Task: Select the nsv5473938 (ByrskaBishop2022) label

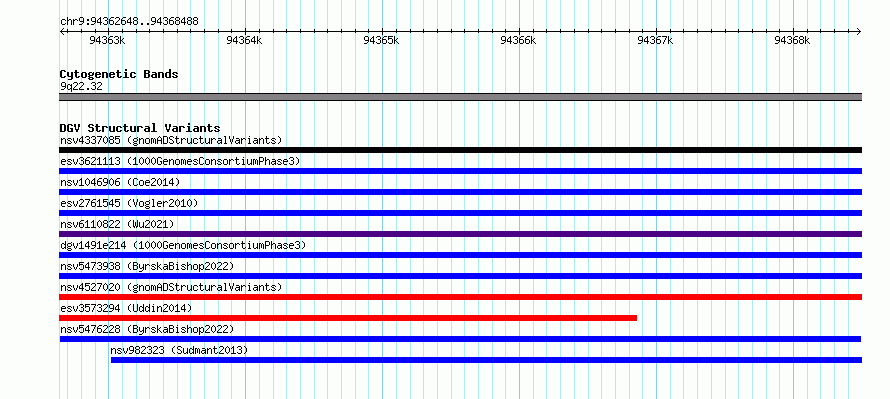Action: [147, 266]
